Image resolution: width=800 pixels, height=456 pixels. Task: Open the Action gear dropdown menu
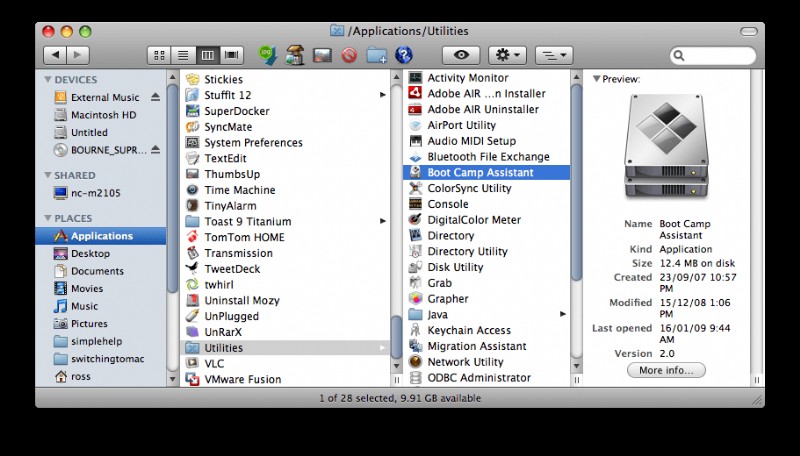point(507,55)
